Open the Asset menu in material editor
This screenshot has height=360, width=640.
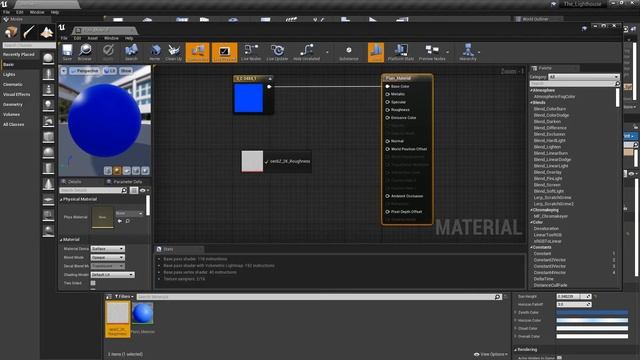[x=93, y=38]
